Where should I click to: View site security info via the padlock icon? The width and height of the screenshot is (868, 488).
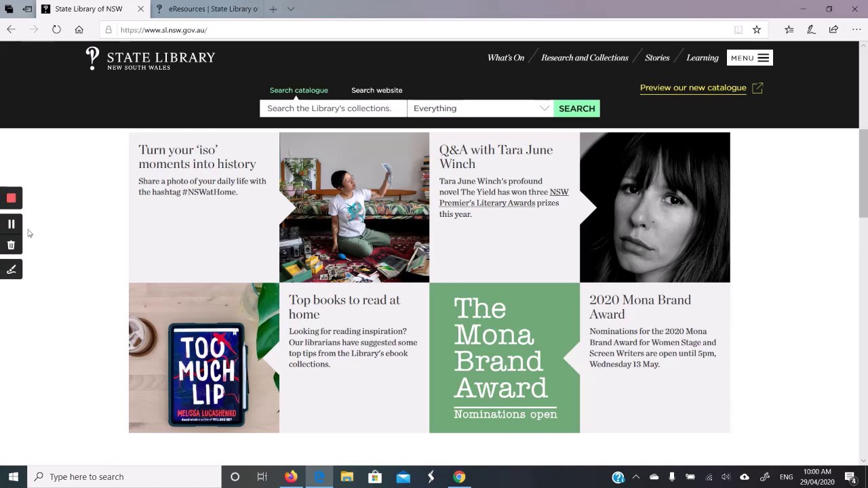point(108,30)
